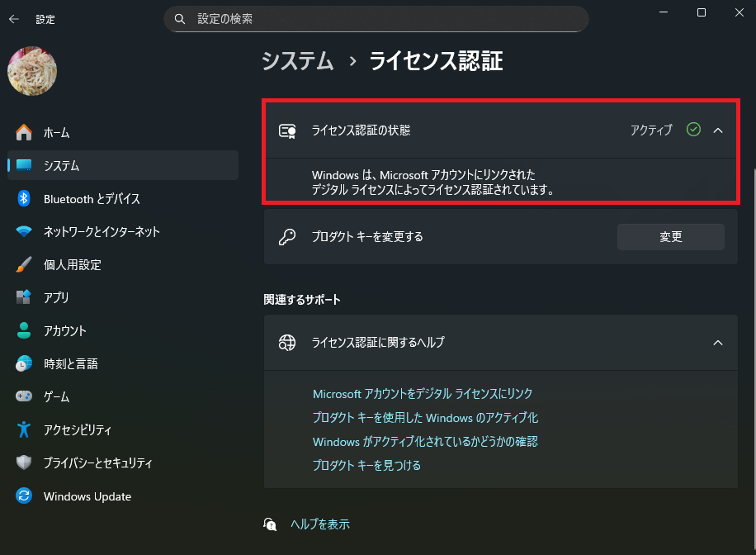Image resolution: width=756 pixels, height=555 pixels.
Task: Navigate to システム in the breadcrumb
Action: coord(298,60)
